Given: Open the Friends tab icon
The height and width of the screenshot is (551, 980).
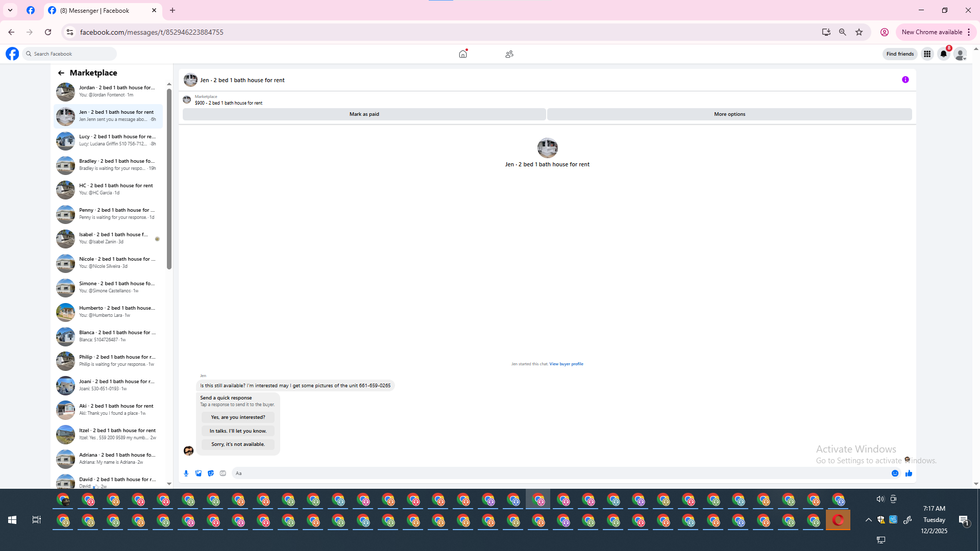Looking at the screenshot, I should click(x=509, y=54).
